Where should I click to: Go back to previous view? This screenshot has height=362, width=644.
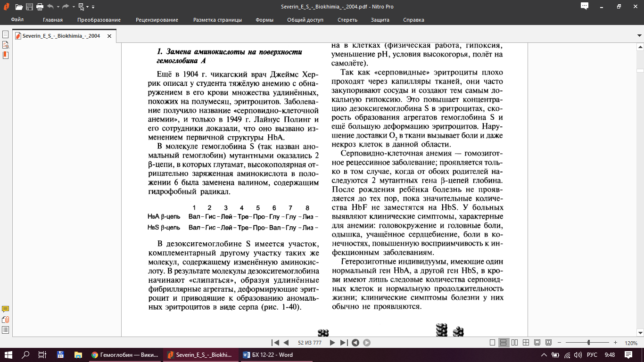(x=355, y=343)
